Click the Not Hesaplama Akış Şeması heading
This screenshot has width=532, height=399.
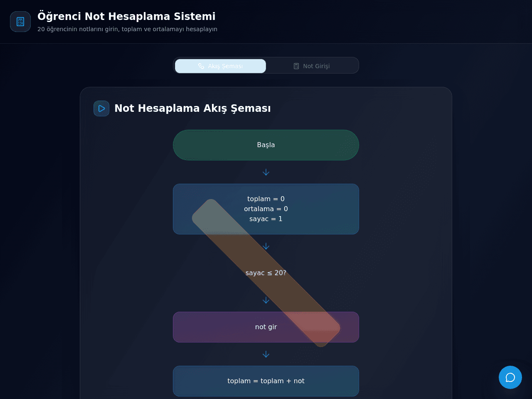point(192,108)
